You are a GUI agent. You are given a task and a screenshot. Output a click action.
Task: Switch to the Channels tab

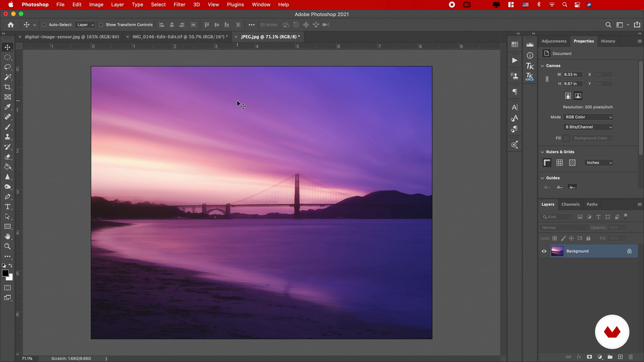pos(570,204)
